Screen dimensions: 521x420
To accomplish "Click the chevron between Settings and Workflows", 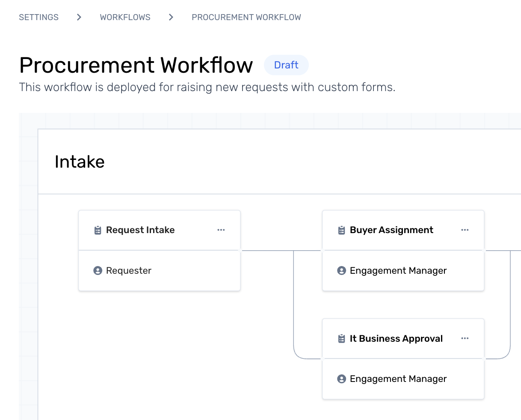I will pos(79,17).
